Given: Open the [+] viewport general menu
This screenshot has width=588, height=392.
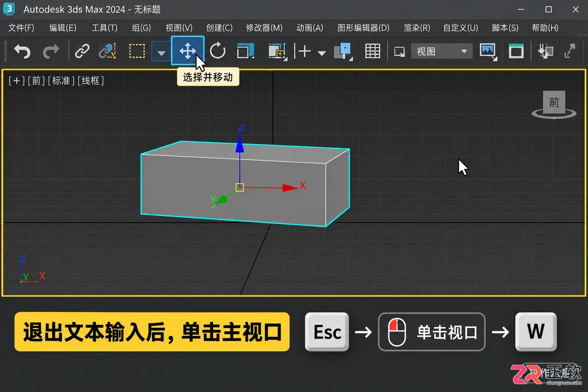Looking at the screenshot, I should tap(17, 81).
